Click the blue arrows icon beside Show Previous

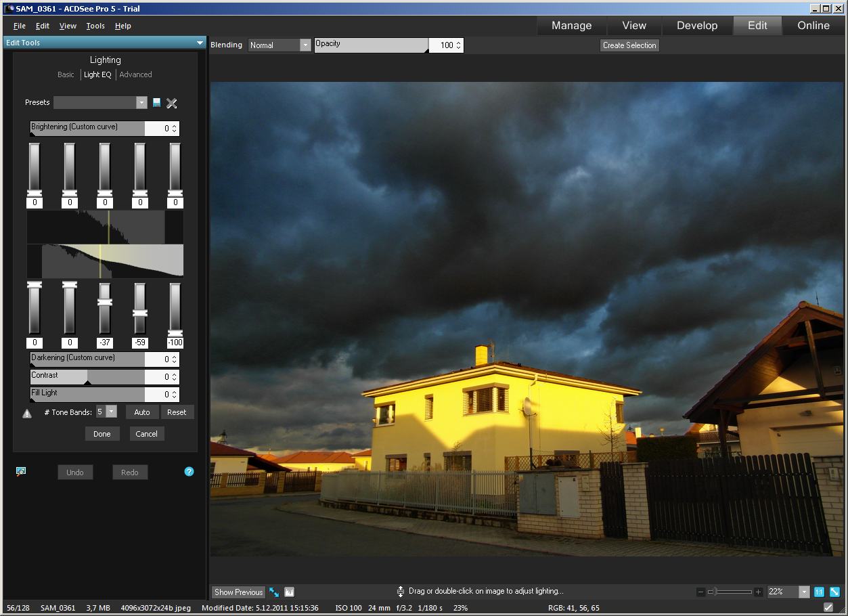pyautogui.click(x=274, y=592)
